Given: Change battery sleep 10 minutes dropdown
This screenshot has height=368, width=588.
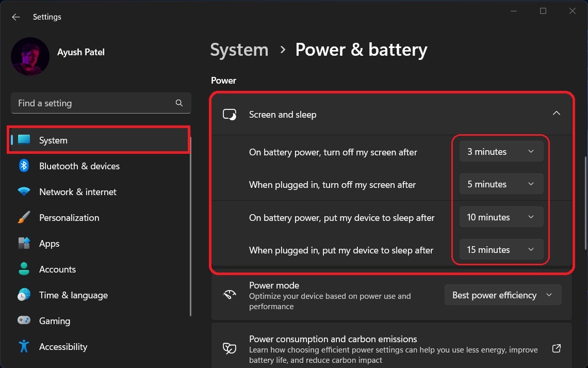Looking at the screenshot, I should 501,217.
